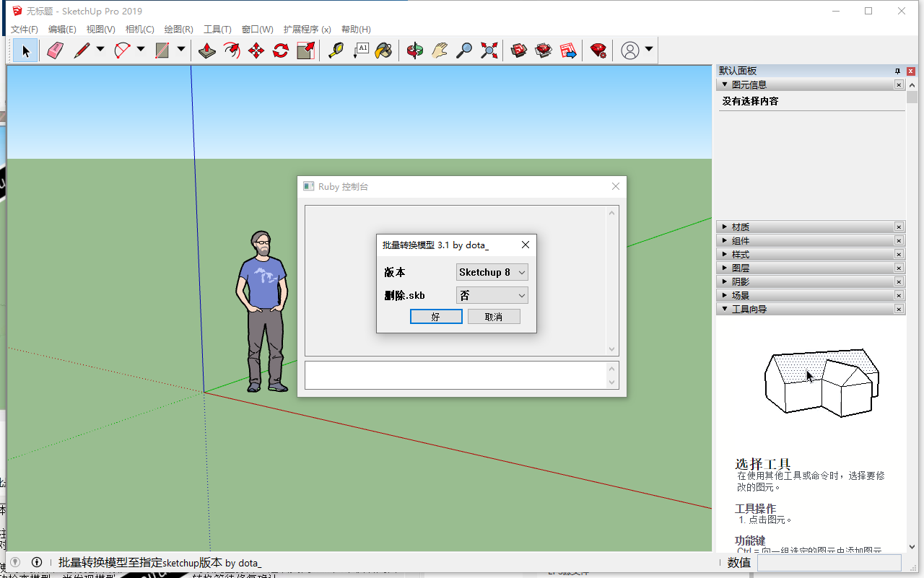The height and width of the screenshot is (578, 924).
Task: Select the Scale tool
Action: (x=305, y=51)
